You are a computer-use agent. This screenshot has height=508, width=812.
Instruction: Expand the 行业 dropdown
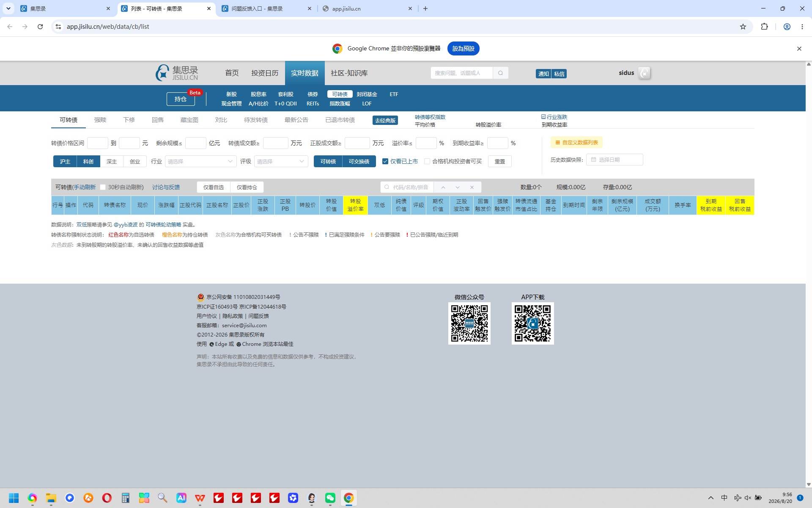[200, 161]
